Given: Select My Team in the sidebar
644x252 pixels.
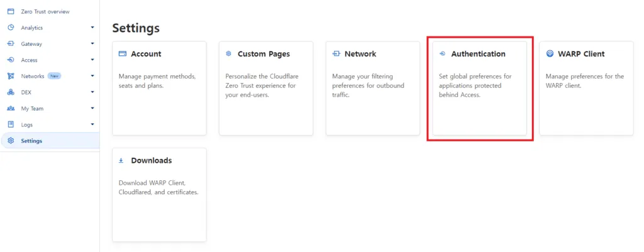Looking at the screenshot, I should [32, 108].
